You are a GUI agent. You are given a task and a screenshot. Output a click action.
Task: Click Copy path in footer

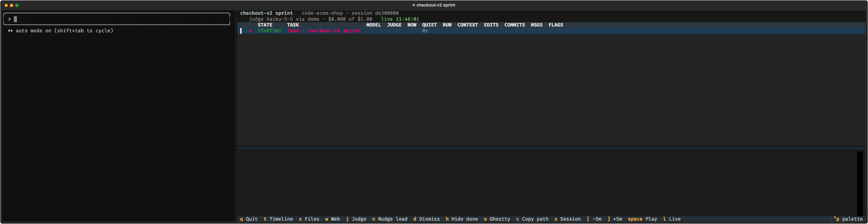click(x=532, y=219)
